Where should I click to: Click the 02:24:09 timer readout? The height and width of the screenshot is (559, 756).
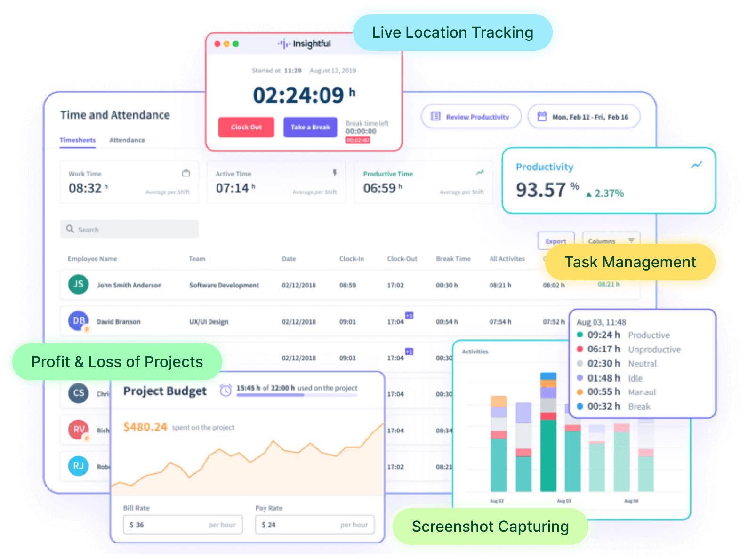pos(298,95)
